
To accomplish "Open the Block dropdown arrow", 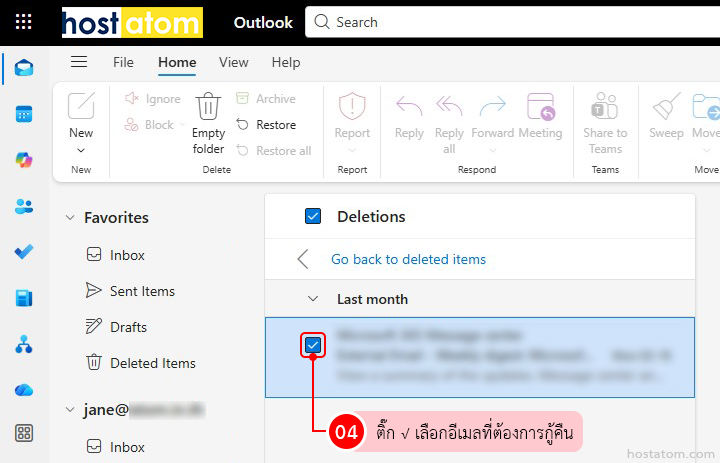I will click(x=182, y=124).
